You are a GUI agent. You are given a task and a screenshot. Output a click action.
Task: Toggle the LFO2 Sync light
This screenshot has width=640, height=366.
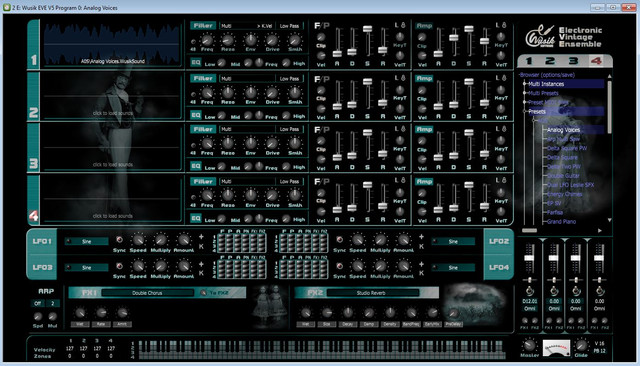coord(339,240)
